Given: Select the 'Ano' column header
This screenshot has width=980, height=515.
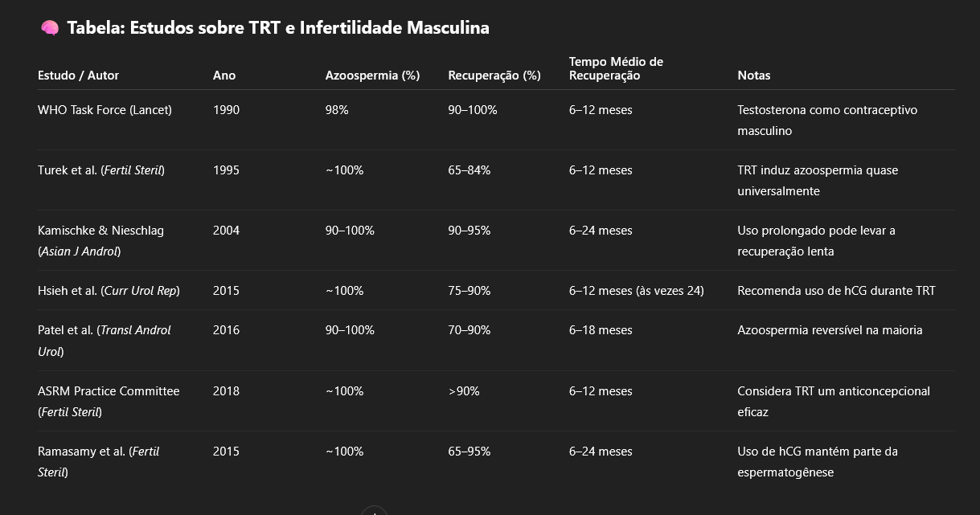Looking at the screenshot, I should click(224, 76).
